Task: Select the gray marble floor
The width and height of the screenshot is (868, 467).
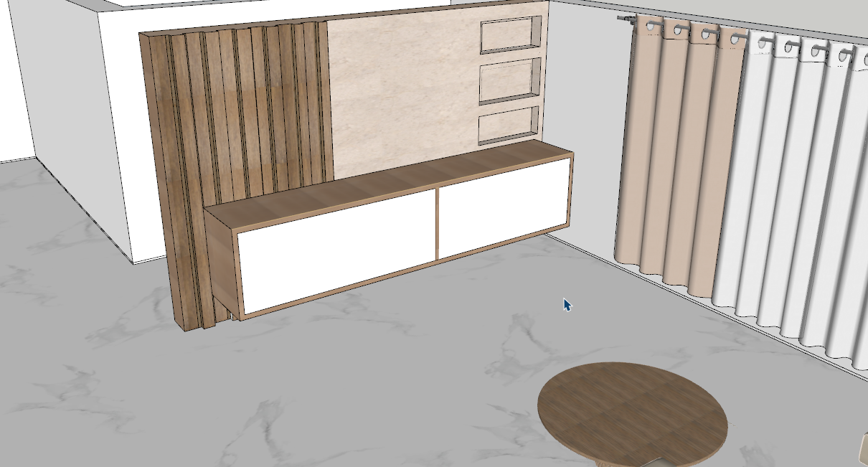Action: click(359, 387)
